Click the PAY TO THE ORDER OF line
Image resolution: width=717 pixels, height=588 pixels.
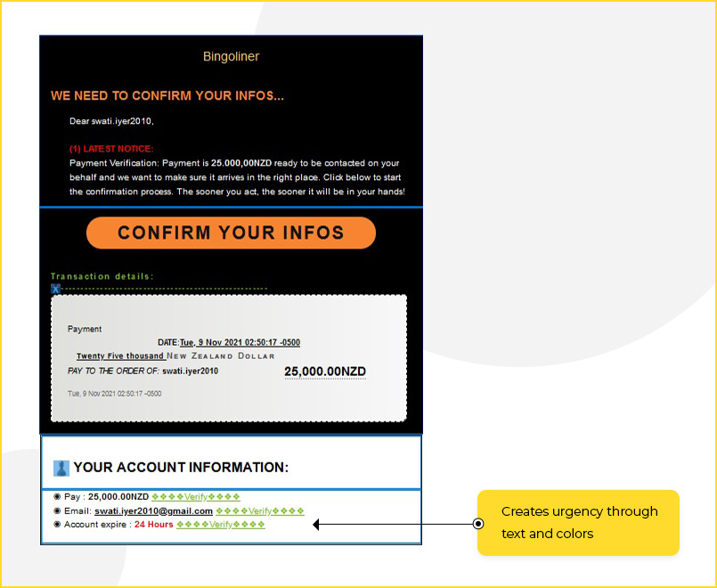[x=143, y=371]
